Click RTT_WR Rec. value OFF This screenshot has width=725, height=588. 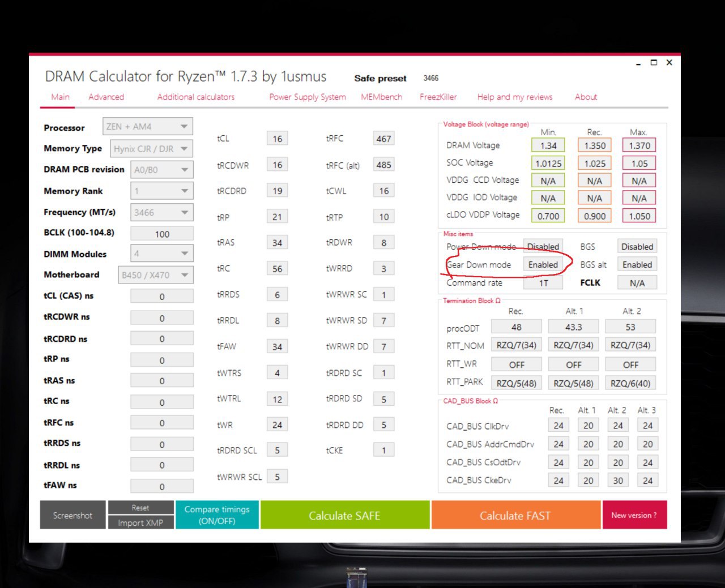click(517, 365)
